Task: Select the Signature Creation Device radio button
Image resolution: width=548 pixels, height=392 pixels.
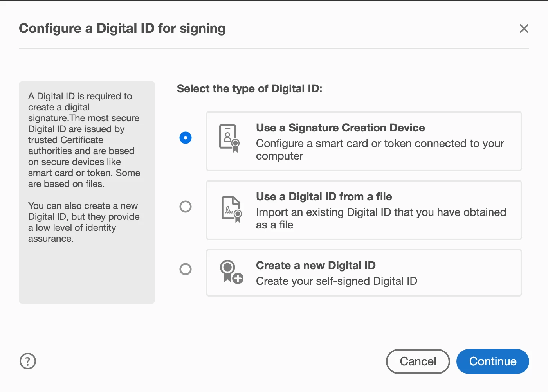Action: click(x=186, y=138)
